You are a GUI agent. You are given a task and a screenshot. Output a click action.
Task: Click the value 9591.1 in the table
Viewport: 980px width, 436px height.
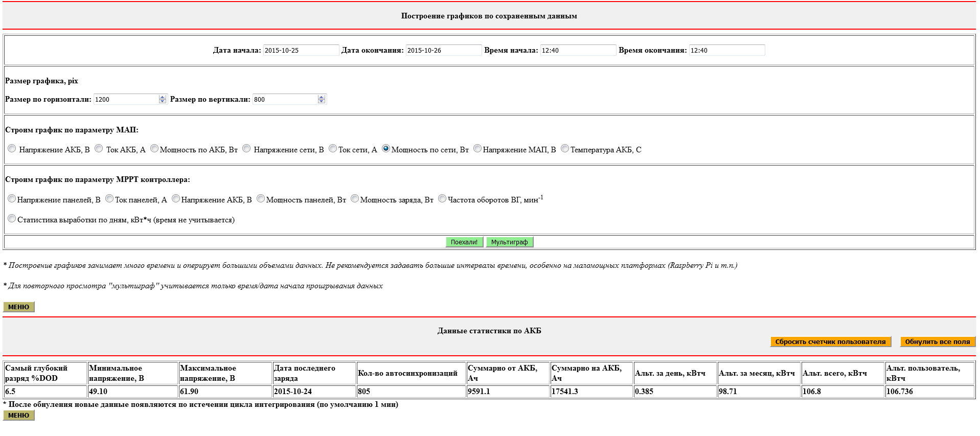tap(479, 392)
